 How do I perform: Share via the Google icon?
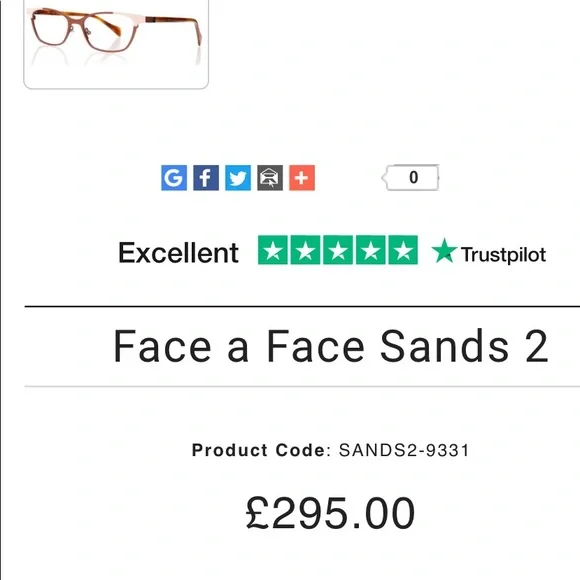(x=174, y=178)
